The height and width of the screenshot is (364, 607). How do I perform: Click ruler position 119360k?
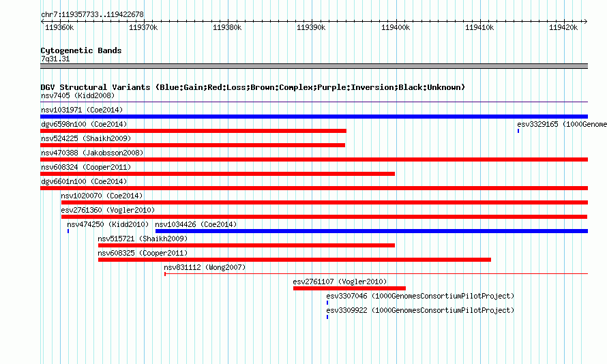tap(59, 27)
